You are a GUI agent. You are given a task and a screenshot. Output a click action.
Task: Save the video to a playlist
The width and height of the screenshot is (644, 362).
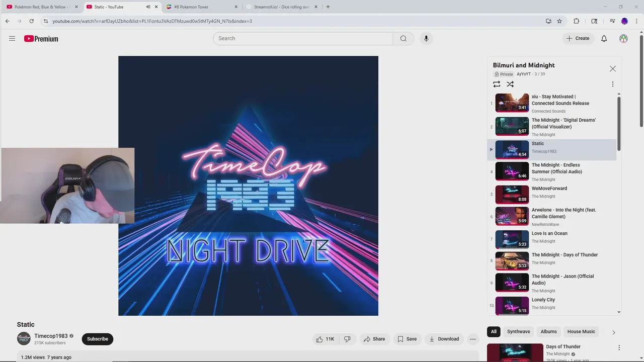407,339
